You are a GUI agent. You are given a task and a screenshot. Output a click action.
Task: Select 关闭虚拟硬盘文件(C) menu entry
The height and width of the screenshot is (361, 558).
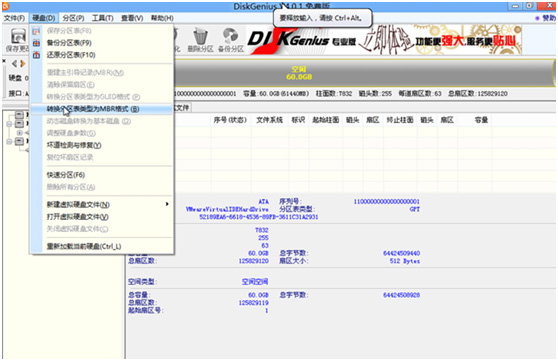(101, 229)
